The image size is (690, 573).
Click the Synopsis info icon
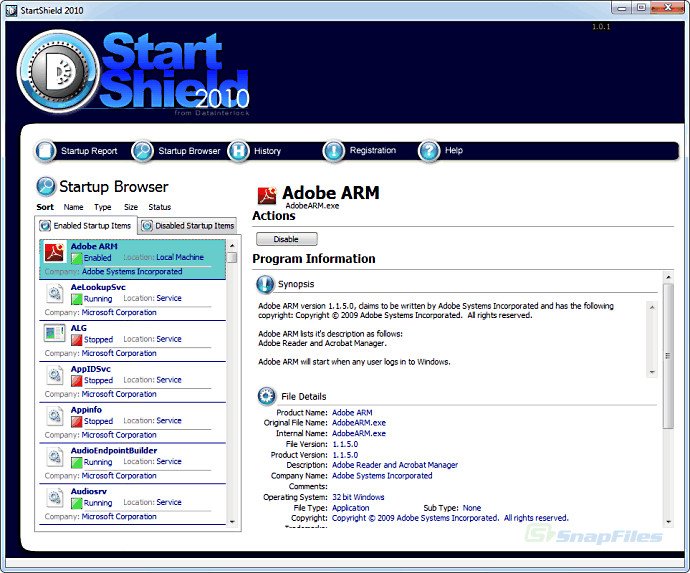[265, 284]
